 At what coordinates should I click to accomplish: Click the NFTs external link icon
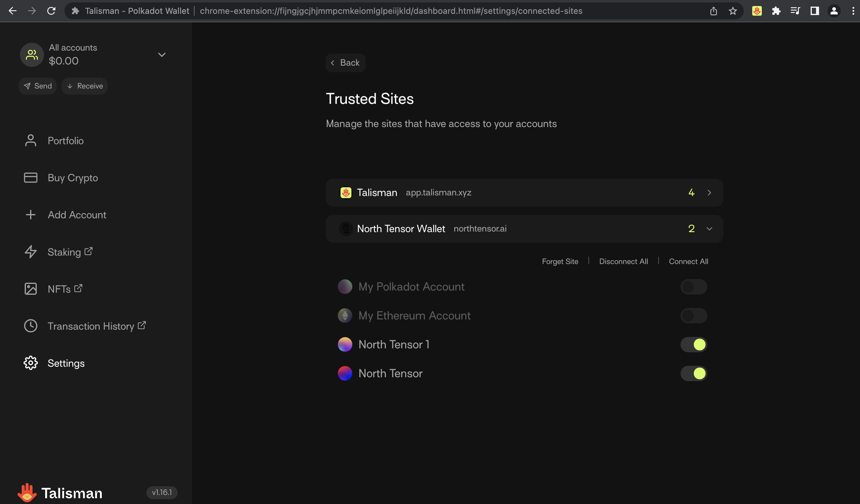(x=78, y=288)
